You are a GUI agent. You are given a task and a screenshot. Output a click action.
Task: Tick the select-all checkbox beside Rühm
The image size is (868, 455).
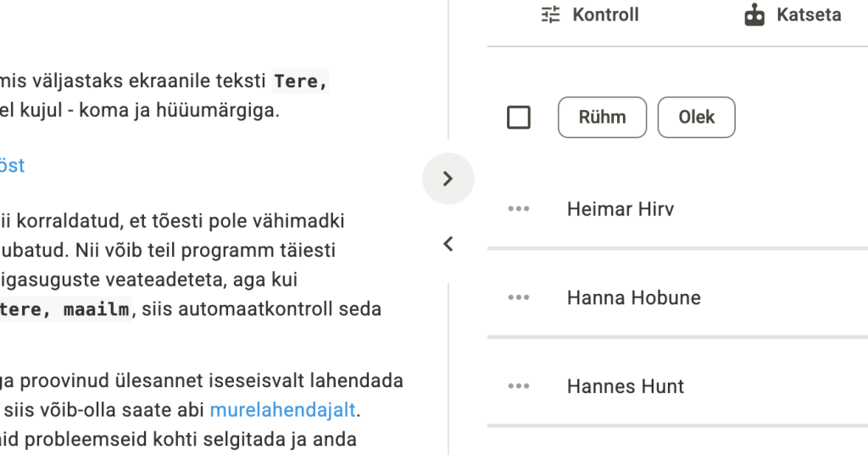tap(519, 117)
